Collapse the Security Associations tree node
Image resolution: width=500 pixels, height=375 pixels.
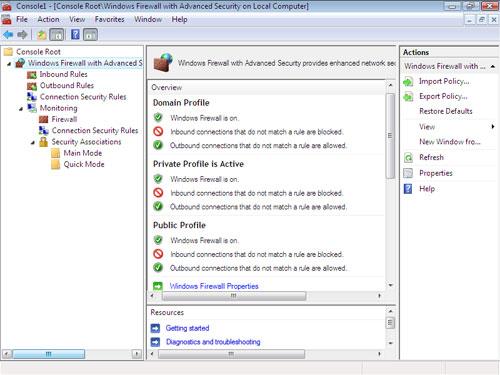33,143
